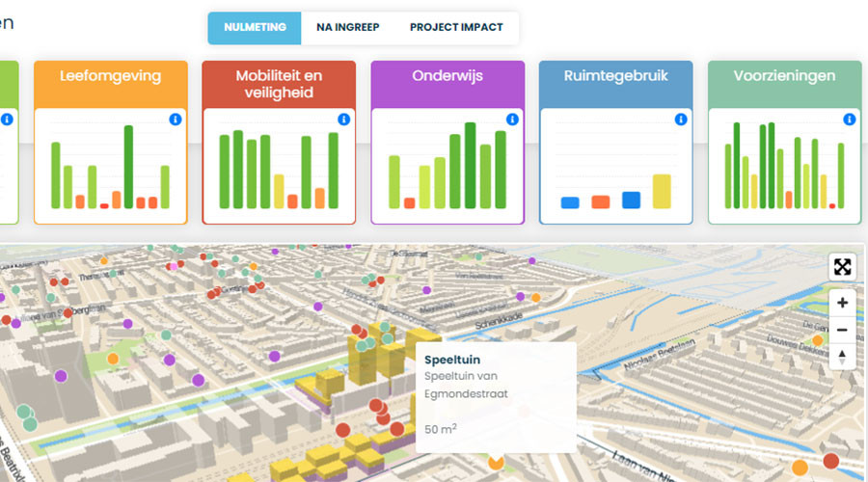Click '50 m²' value in popup
Image resolution: width=868 pixels, height=482 pixels.
point(441,429)
